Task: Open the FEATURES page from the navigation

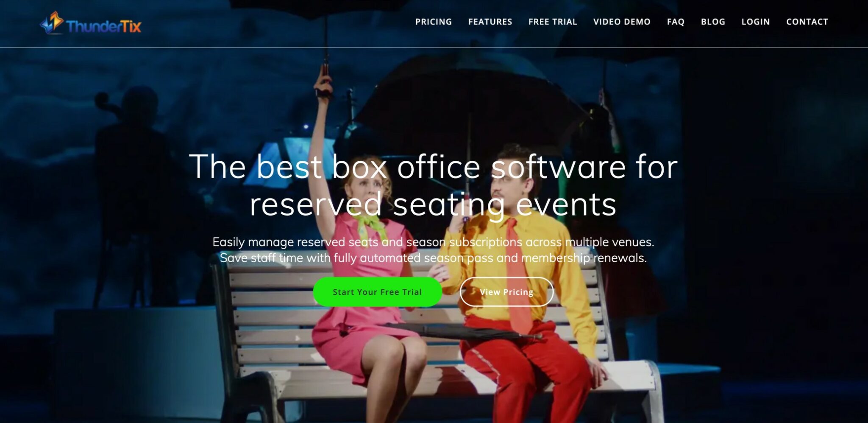Action: click(x=490, y=22)
